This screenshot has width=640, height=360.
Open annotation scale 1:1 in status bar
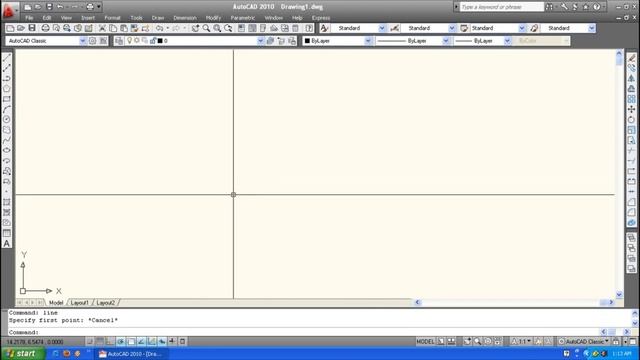click(522, 341)
